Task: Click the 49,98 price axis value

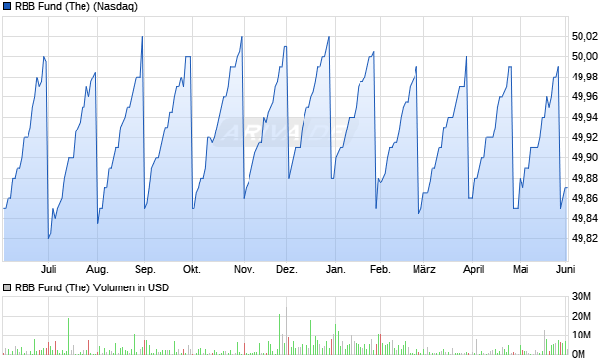Action: pyautogui.click(x=584, y=78)
